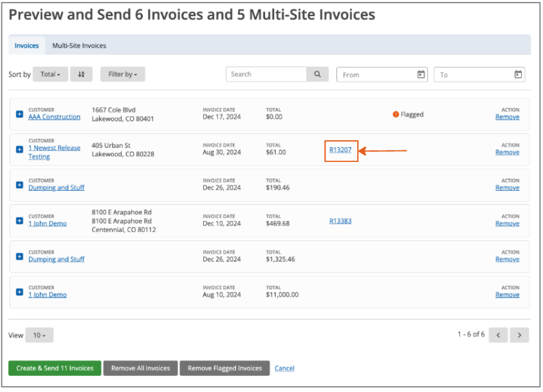Switch to the Multi-Site Invoices tab
This screenshot has height=392, width=543.
click(x=79, y=46)
